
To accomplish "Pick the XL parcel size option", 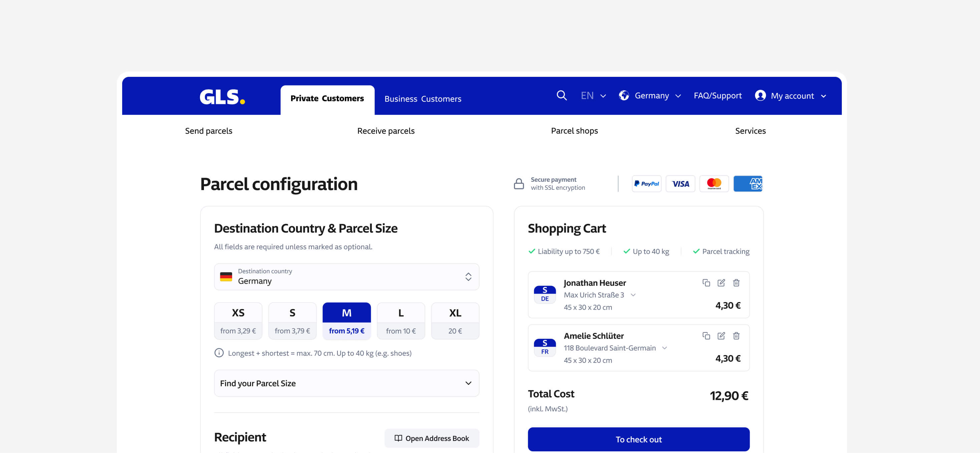I will point(455,320).
